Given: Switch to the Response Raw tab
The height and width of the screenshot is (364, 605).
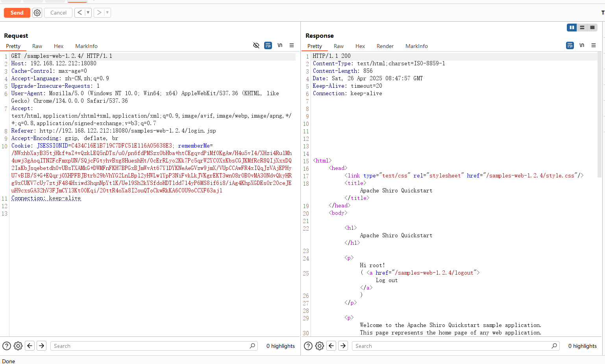Looking at the screenshot, I should coord(339,46).
